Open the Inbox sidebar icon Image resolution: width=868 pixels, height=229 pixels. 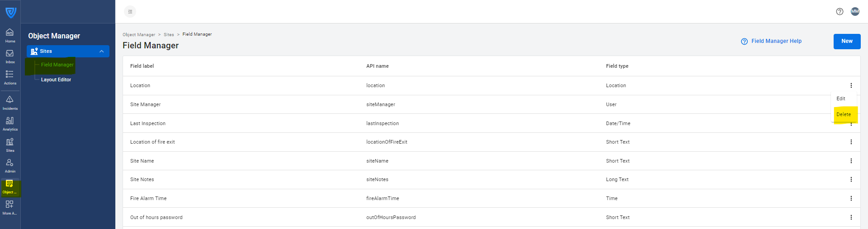(x=9, y=56)
